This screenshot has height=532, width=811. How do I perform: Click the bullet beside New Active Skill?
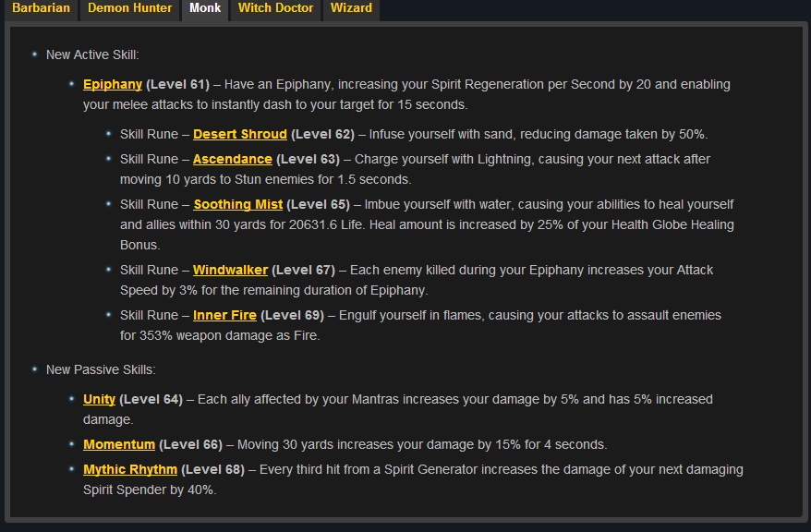point(35,55)
